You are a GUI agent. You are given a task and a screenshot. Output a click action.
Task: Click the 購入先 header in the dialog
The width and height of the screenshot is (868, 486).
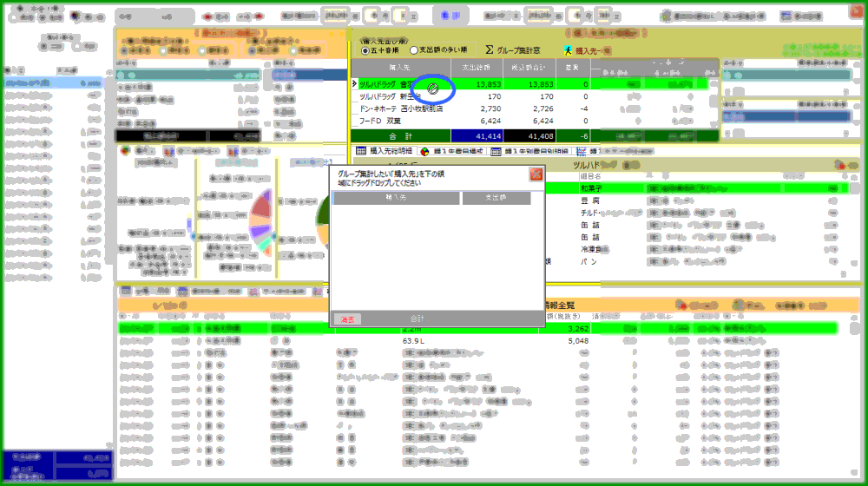(396, 198)
